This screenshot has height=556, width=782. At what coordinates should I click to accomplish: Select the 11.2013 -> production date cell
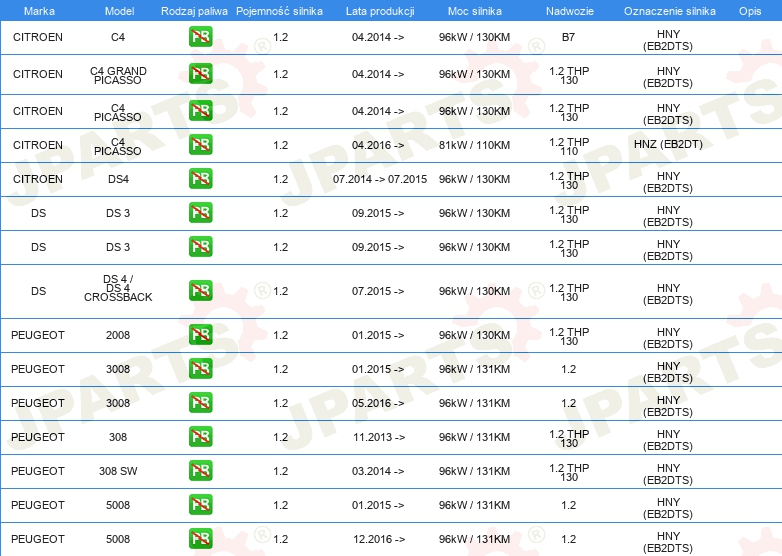pos(379,437)
